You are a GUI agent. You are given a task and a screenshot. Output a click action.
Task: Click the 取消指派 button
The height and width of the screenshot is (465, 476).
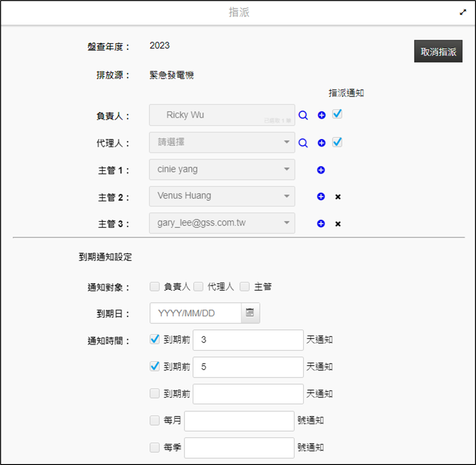pos(438,52)
